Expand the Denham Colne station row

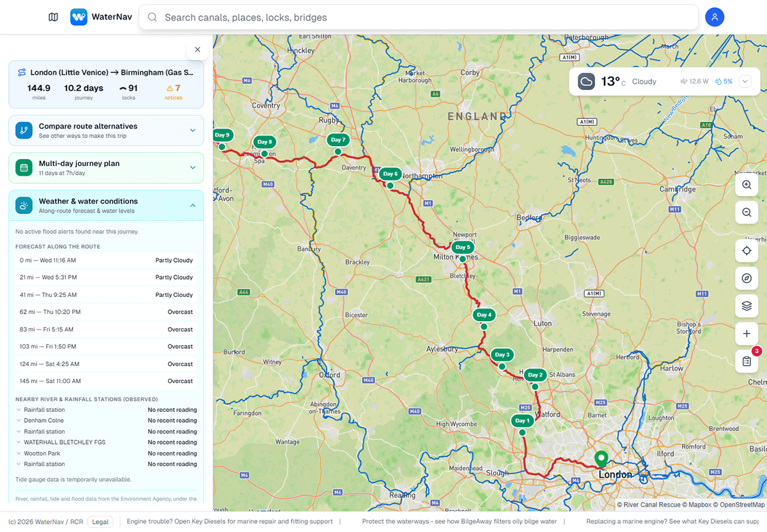pos(106,420)
